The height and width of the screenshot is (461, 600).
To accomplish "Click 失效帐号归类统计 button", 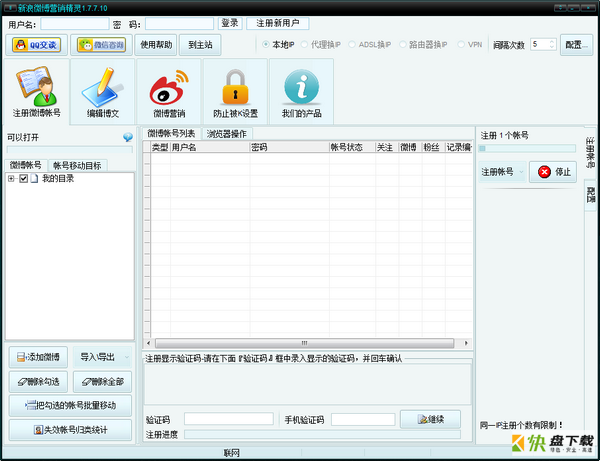I will click(x=70, y=430).
